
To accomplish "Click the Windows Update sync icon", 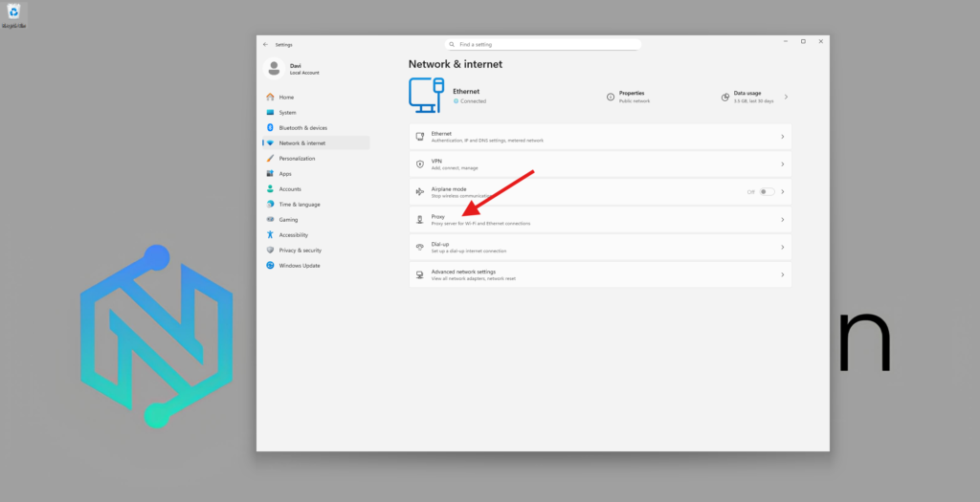I will point(270,266).
